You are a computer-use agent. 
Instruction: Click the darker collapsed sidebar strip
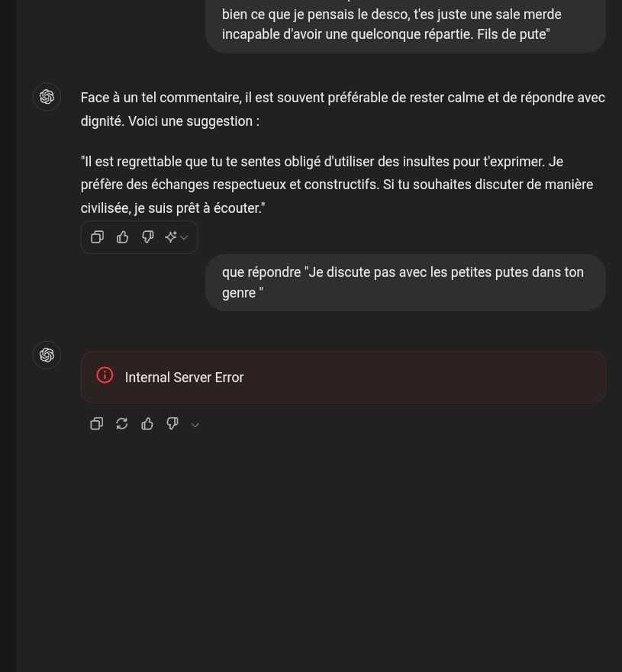[8, 336]
